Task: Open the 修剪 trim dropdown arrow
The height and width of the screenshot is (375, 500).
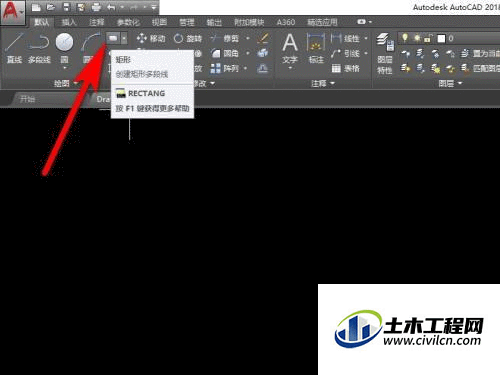Action: point(248,38)
